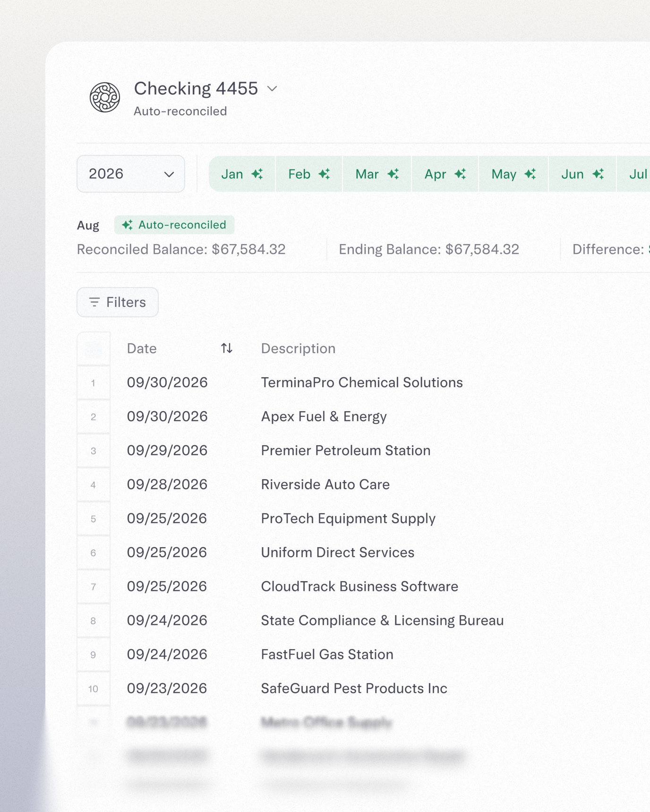This screenshot has height=812, width=650.
Task: Click the sparkle icon on the Mar tab
Action: pos(393,174)
